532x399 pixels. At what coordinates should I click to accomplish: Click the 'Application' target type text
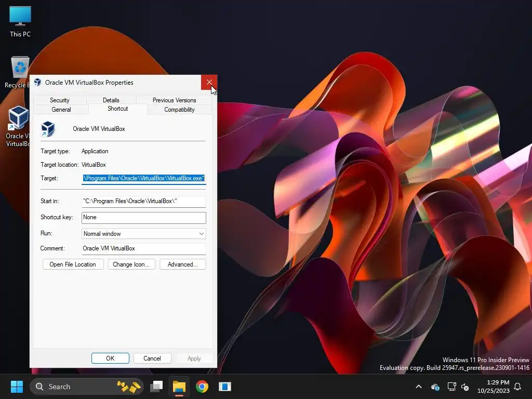click(95, 151)
